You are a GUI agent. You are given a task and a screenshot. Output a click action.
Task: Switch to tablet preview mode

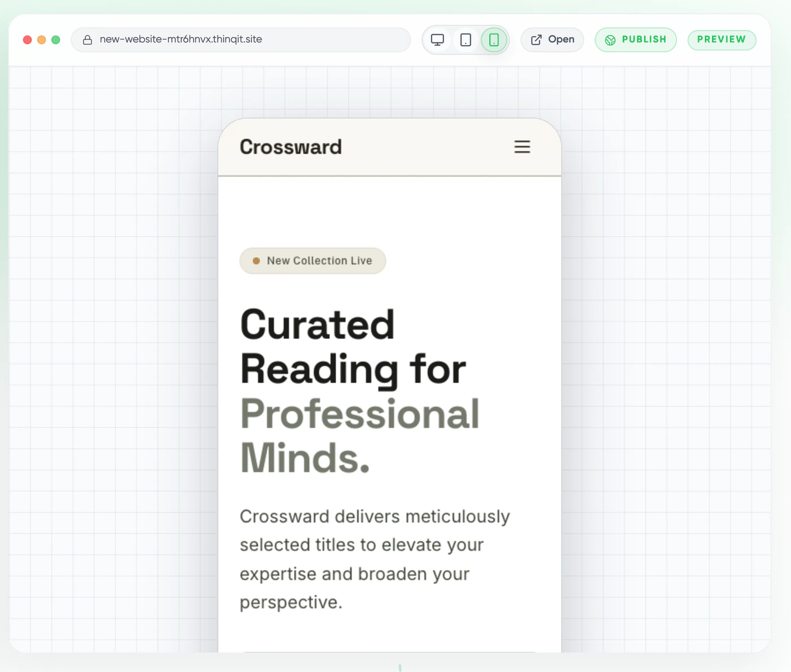pos(466,40)
